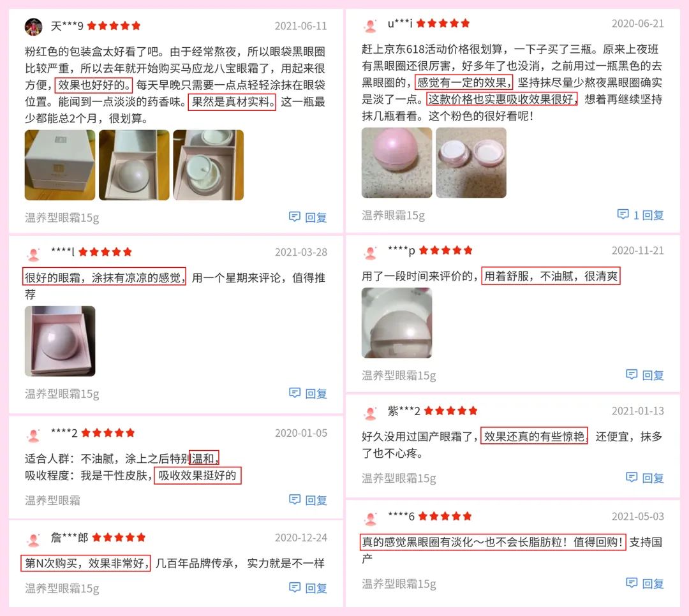The image size is (689, 616).
Task: Click username 詹***郎
Action: coord(70,538)
